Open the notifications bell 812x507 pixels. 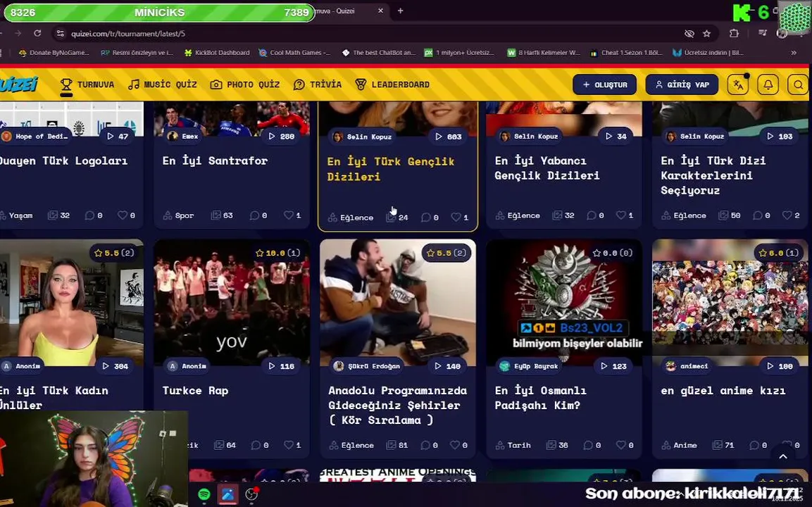point(768,84)
